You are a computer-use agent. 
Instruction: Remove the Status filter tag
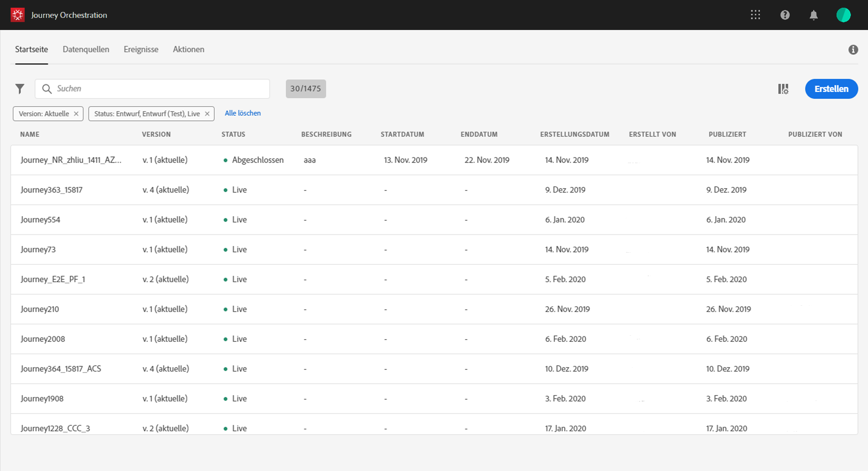tap(207, 114)
